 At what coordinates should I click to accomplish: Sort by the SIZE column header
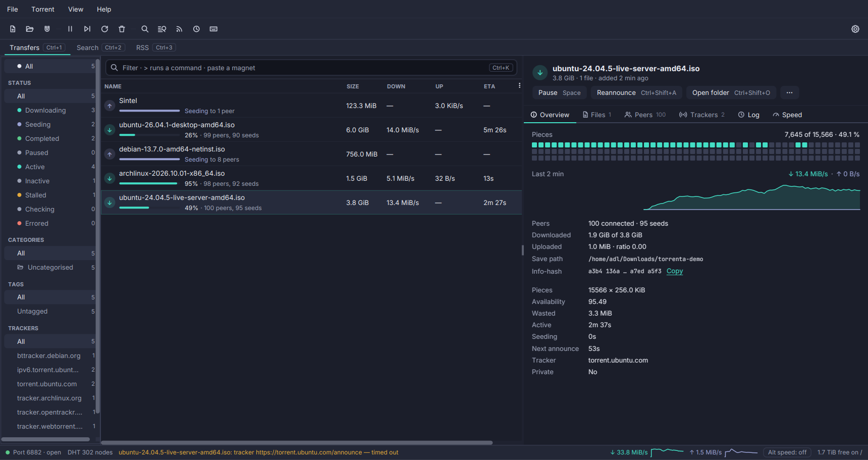[x=353, y=86]
